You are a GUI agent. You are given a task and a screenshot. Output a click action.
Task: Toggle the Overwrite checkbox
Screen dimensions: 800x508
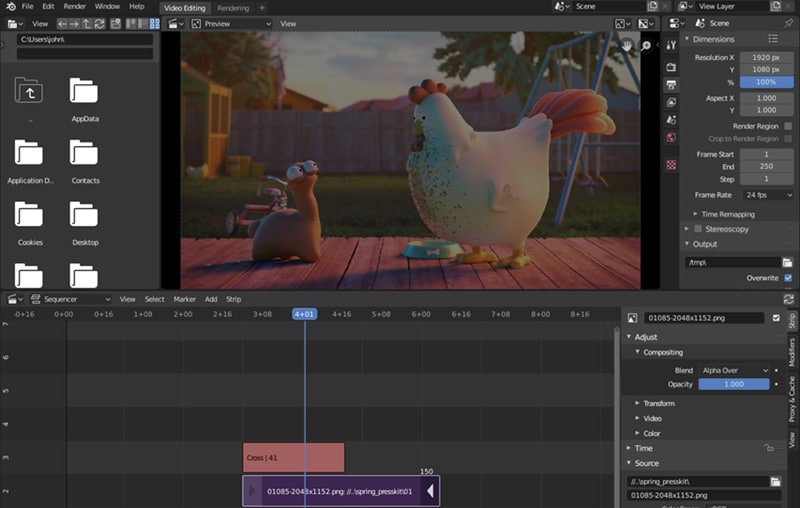click(x=788, y=278)
